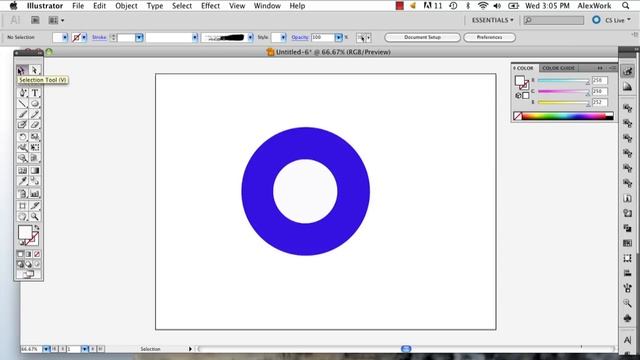The height and width of the screenshot is (360, 640).
Task: Expand the Opacity value dropdown
Action: [338, 38]
